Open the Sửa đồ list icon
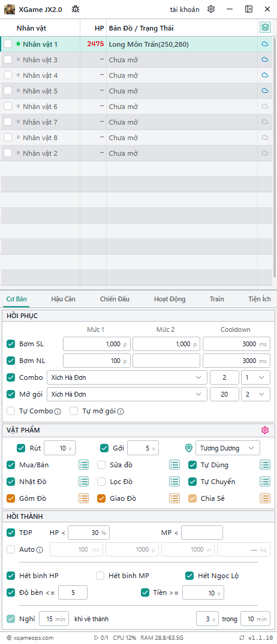 click(174, 465)
